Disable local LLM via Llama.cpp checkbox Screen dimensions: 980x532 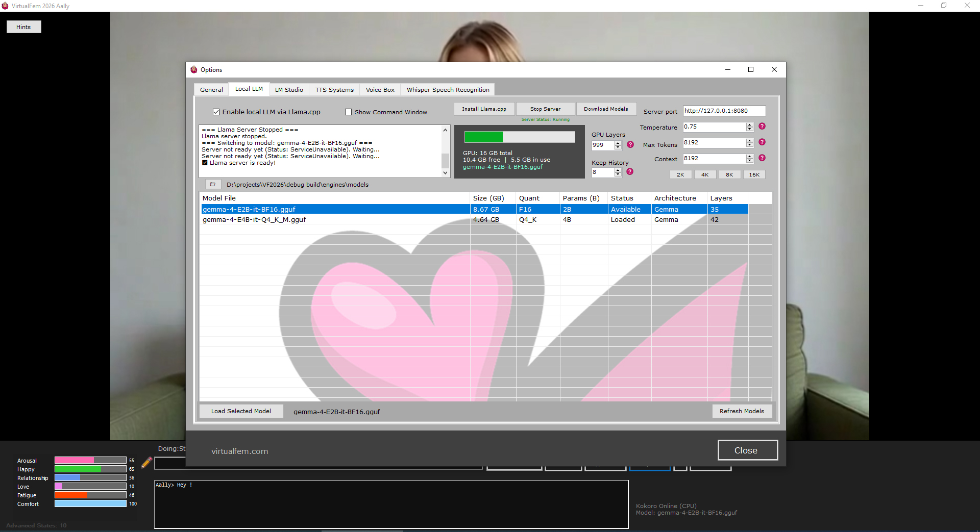pyautogui.click(x=216, y=112)
